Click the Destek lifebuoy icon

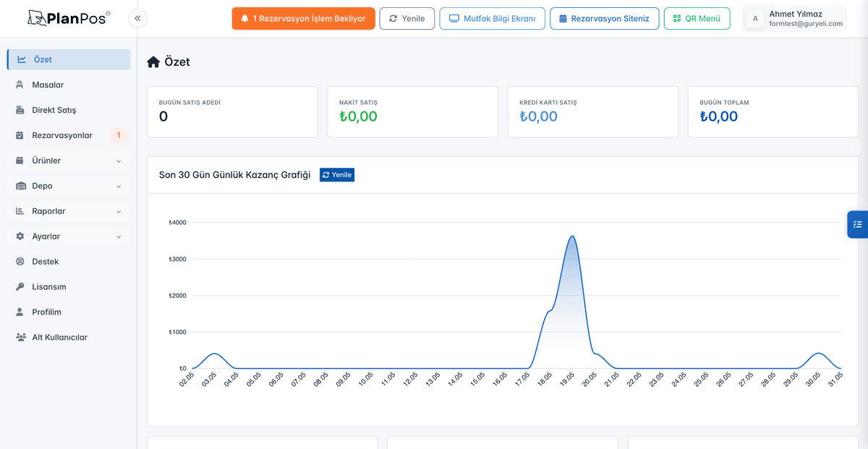[x=20, y=262]
